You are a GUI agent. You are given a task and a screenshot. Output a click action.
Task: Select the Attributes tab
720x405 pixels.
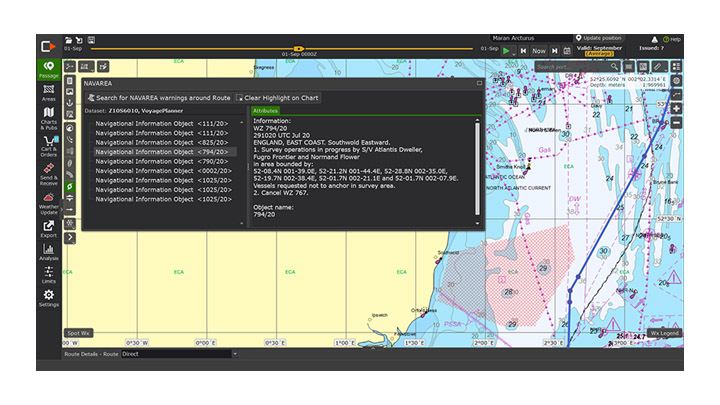coord(266,111)
